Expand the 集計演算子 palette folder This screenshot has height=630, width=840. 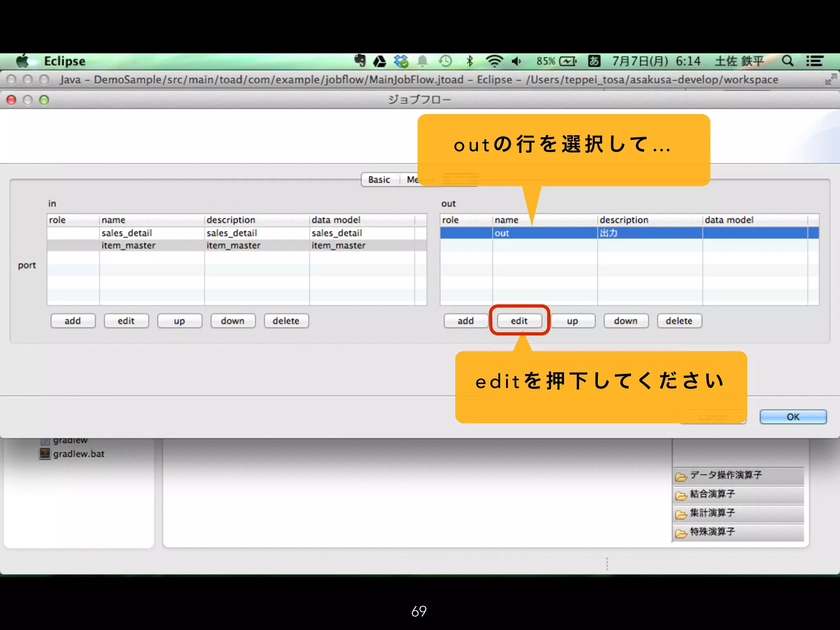tap(738, 513)
